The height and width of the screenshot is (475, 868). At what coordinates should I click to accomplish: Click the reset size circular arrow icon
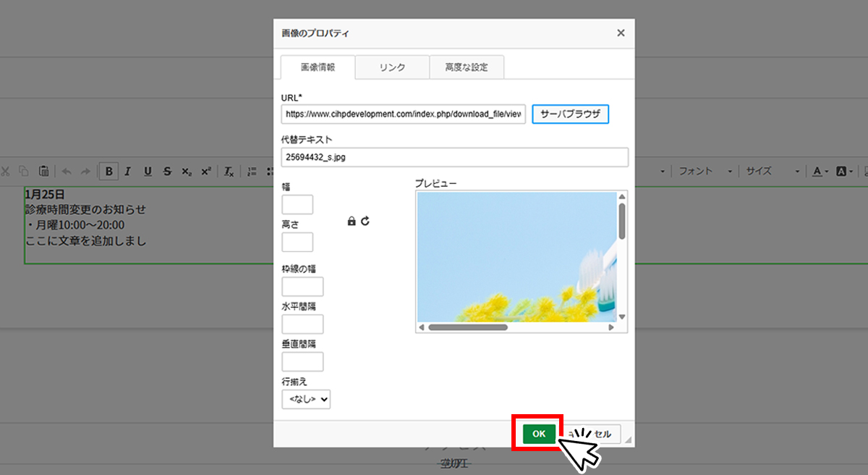click(x=365, y=221)
